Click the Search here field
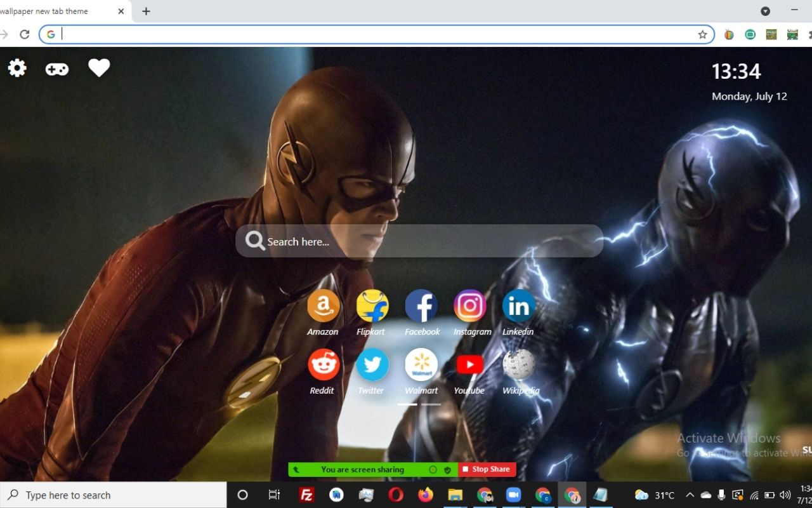This screenshot has height=508, width=812. [x=419, y=241]
